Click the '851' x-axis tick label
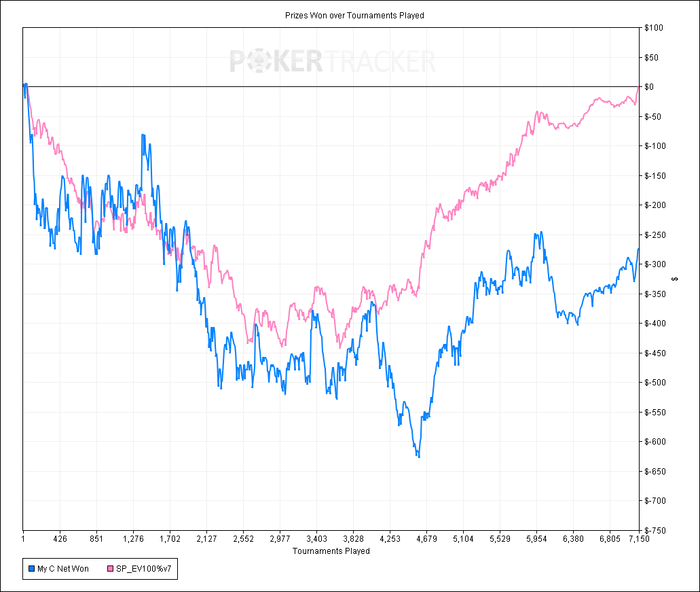Viewport: 700px width, 592px height. [x=96, y=539]
